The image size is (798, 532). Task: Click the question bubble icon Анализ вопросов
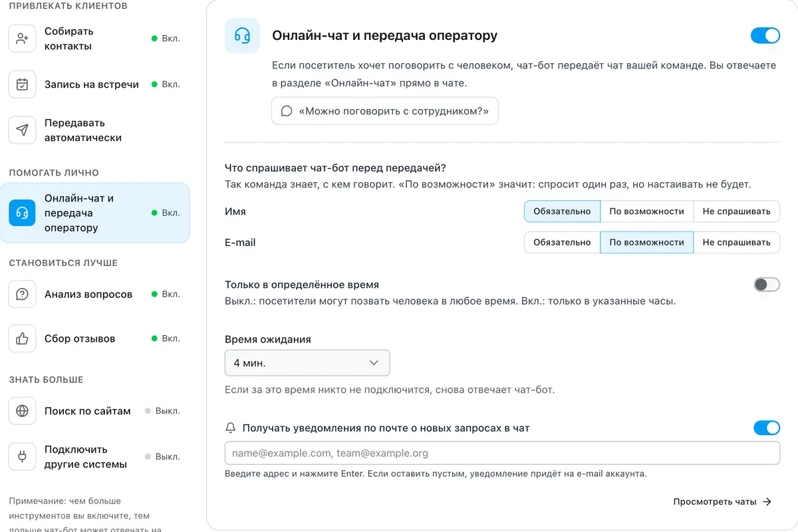(x=22, y=294)
